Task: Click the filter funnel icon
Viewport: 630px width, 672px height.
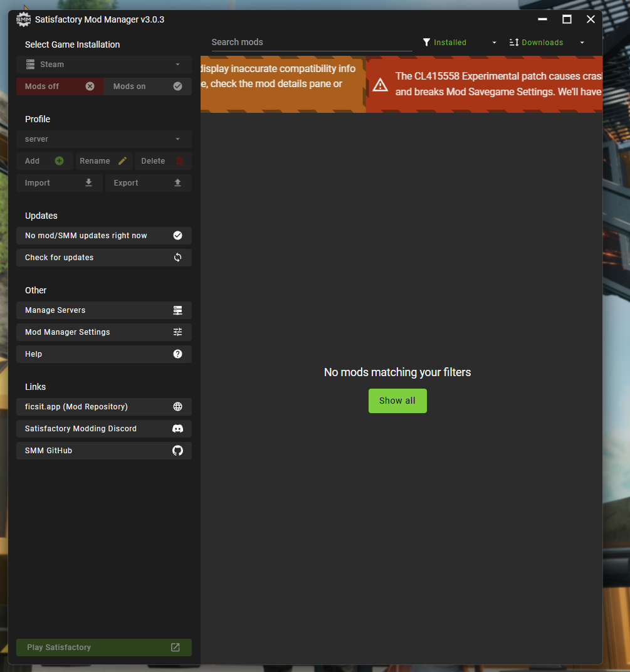Action: [426, 42]
